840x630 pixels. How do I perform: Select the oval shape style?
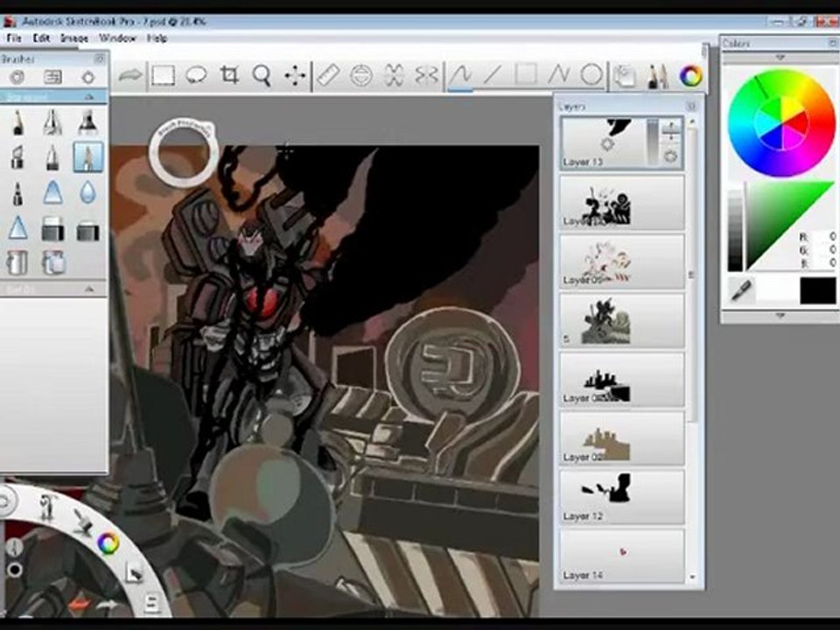coord(591,75)
